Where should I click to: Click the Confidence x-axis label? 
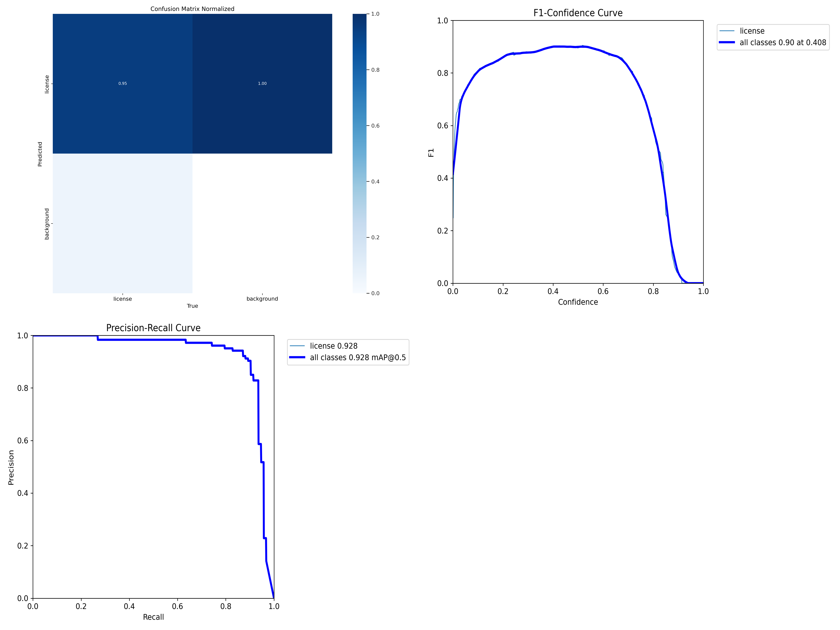578,302
